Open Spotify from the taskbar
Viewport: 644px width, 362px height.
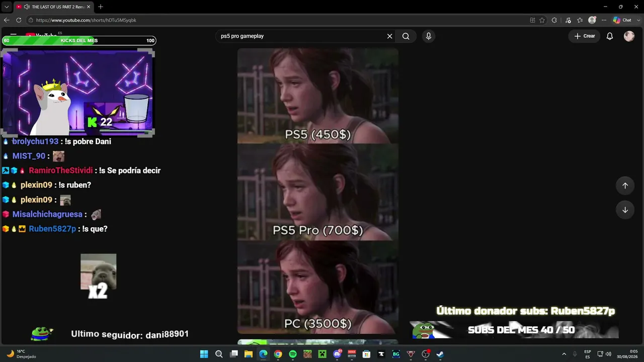click(x=293, y=354)
